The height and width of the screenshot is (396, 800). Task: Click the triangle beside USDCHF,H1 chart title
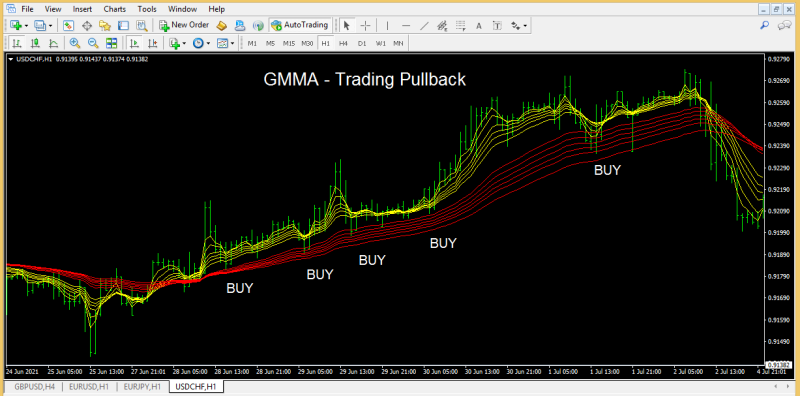(11, 59)
